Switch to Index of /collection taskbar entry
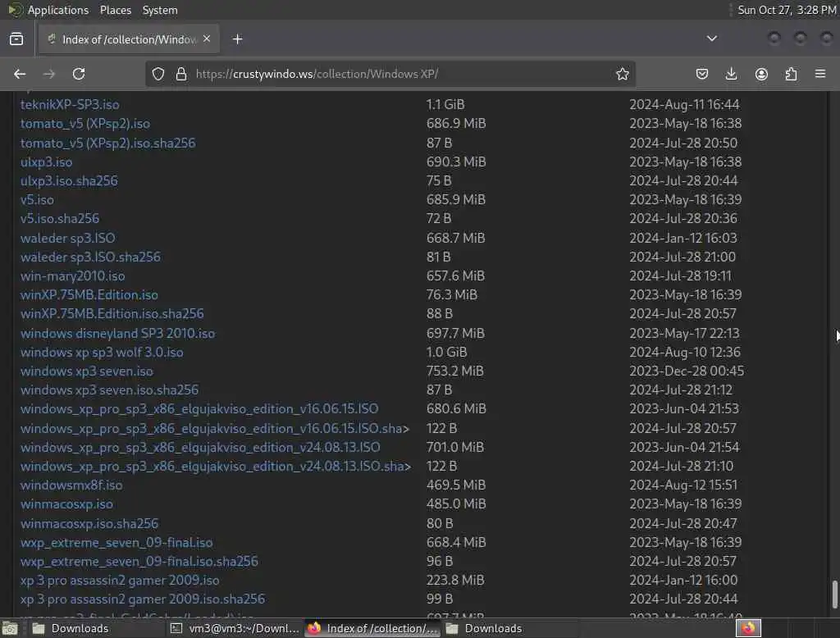 pos(372,628)
